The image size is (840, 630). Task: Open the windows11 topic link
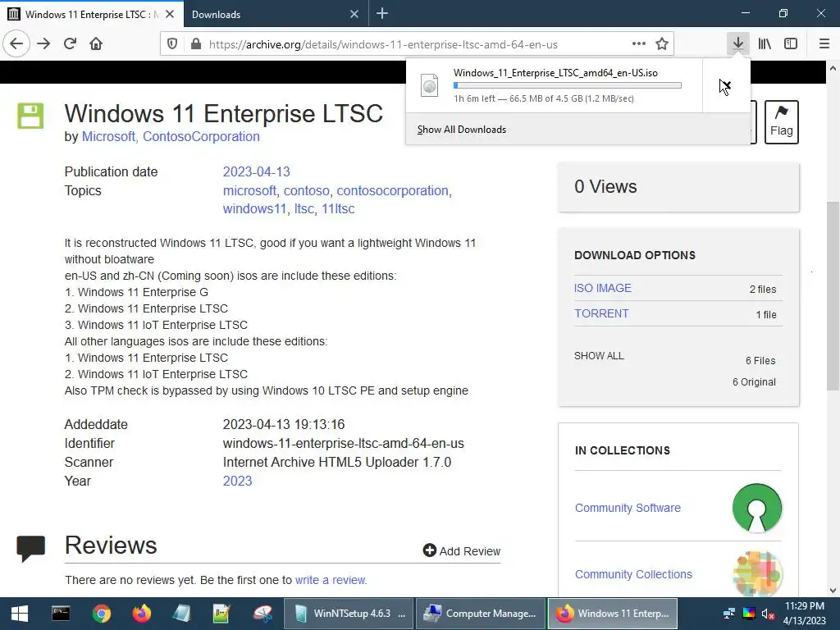pos(254,209)
